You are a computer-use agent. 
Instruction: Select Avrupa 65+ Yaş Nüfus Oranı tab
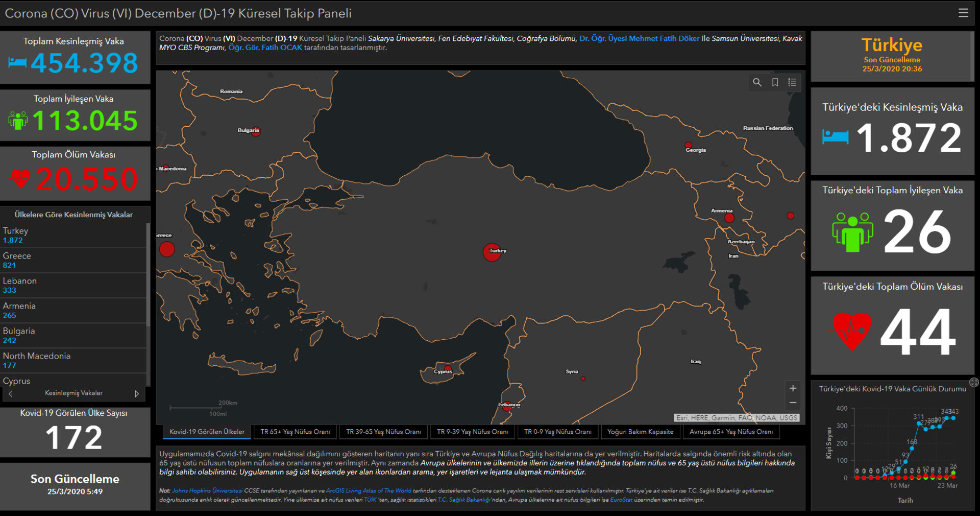point(731,432)
